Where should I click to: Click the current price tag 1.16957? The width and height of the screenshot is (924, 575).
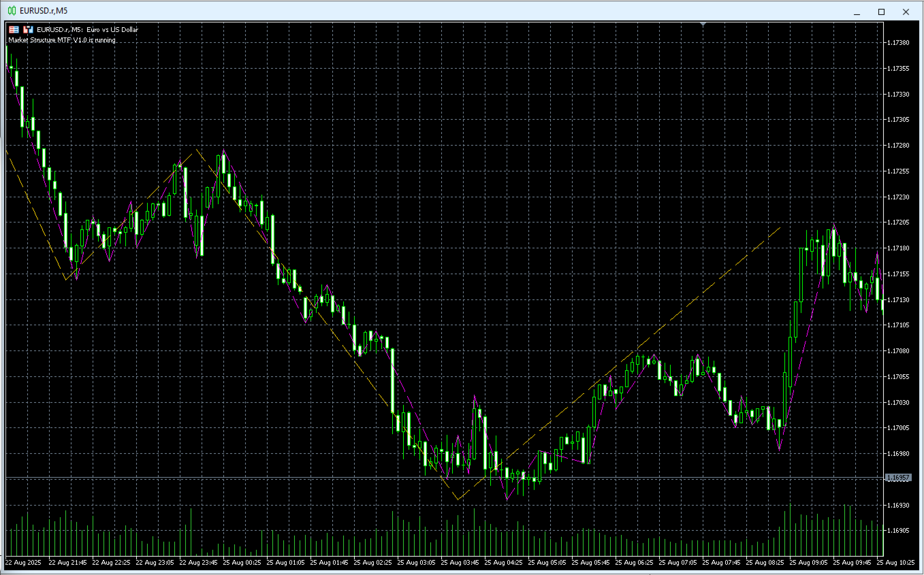pos(898,478)
